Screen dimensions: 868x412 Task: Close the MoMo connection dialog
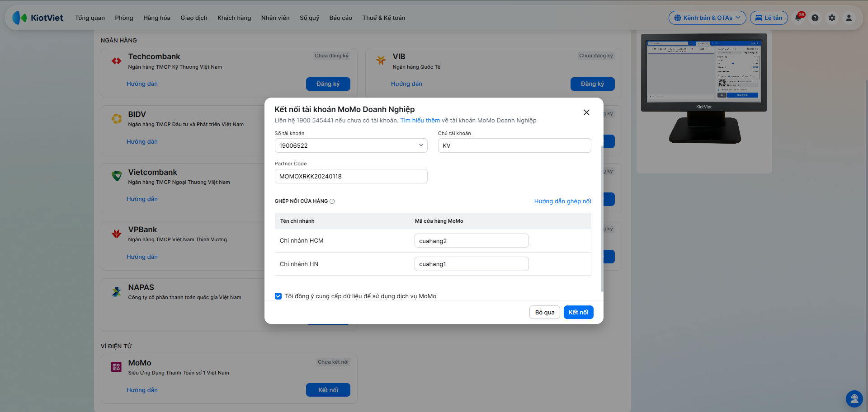click(x=586, y=112)
